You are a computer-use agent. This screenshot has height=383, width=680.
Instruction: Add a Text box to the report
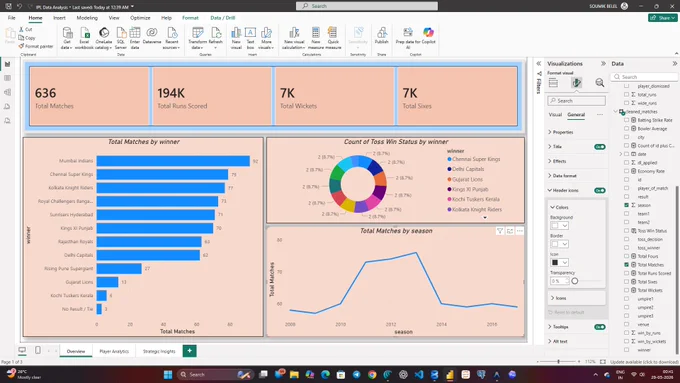tap(250, 38)
